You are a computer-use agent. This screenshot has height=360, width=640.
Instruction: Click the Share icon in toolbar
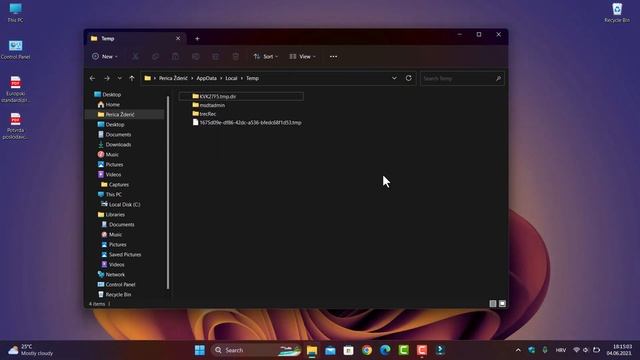point(216,56)
